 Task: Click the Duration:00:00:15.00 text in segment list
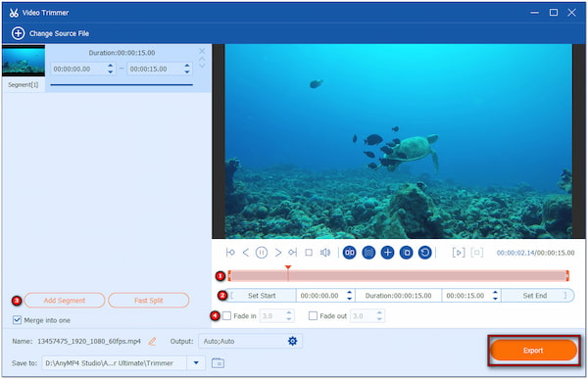click(x=122, y=53)
